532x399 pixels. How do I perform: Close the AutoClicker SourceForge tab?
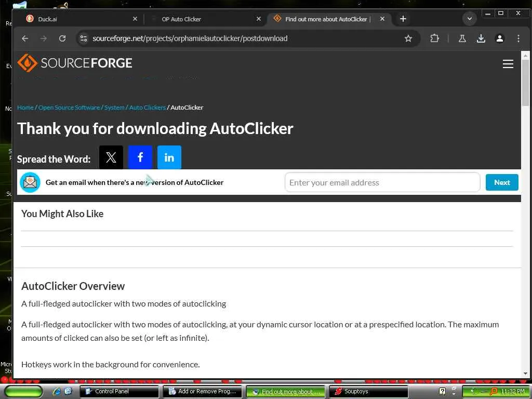(382, 19)
